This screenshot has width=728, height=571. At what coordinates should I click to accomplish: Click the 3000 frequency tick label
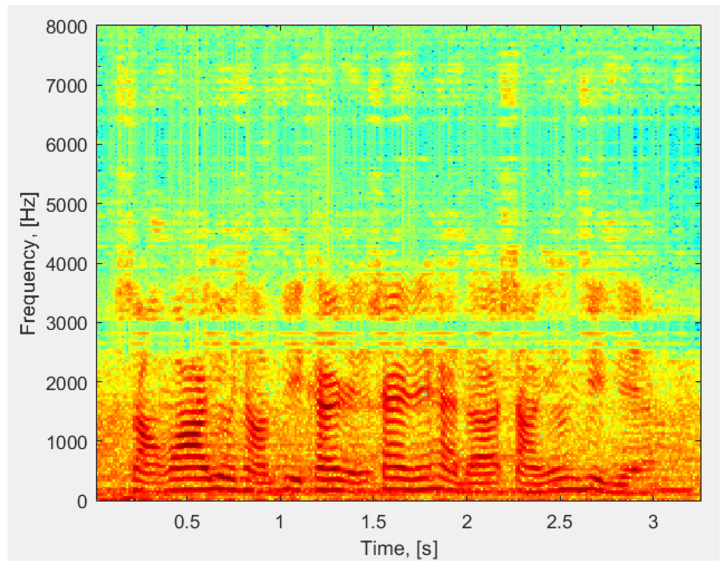click(66, 324)
